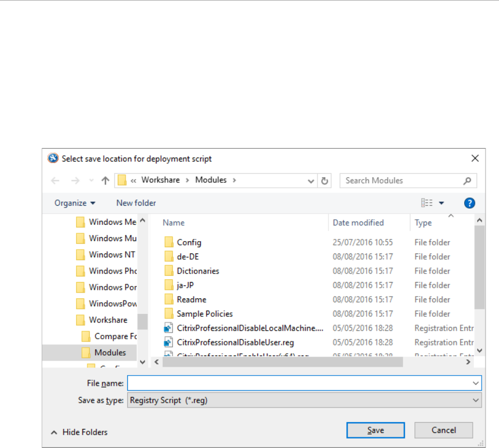The height and width of the screenshot is (448, 499).
Task: Select the Sample Policies folder
Action: point(198,314)
